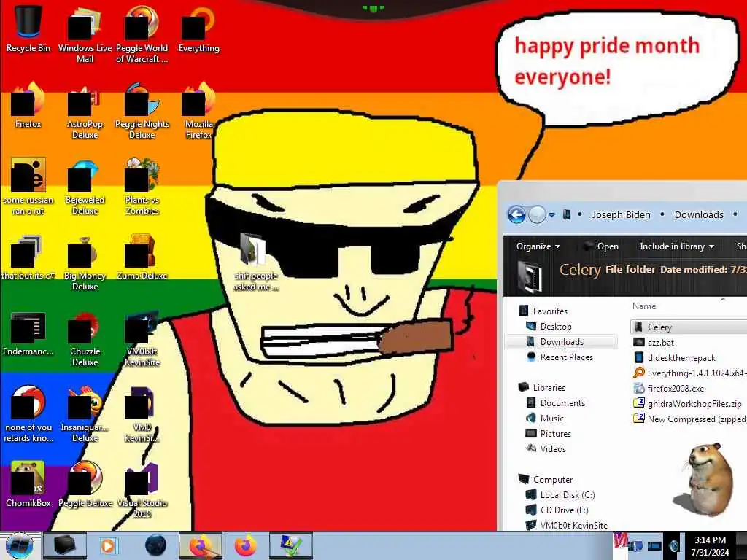
Task: Select Insaniquarium Deluxe desktop icon
Action: pos(85,413)
